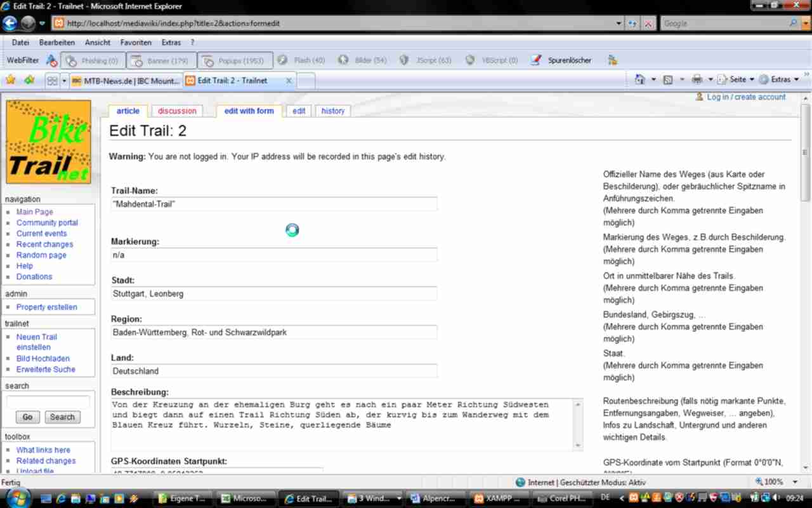Open the Favorites Center star icon
The image size is (812, 508).
(x=10, y=80)
